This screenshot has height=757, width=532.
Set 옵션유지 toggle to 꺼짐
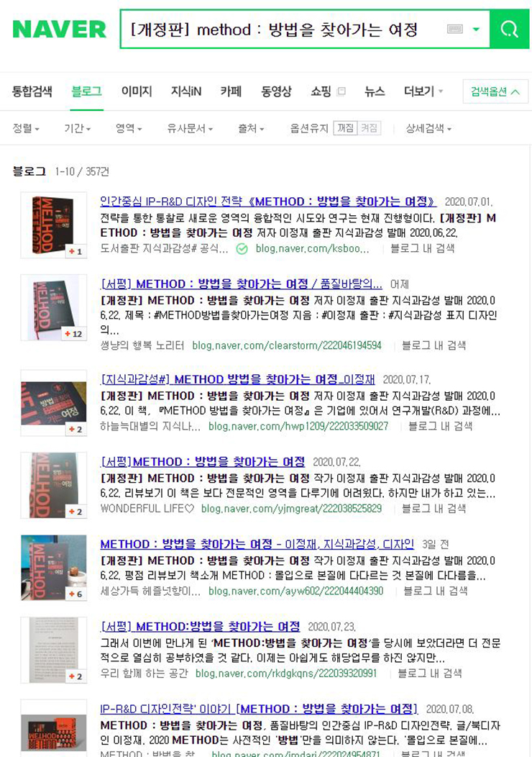[x=345, y=128]
